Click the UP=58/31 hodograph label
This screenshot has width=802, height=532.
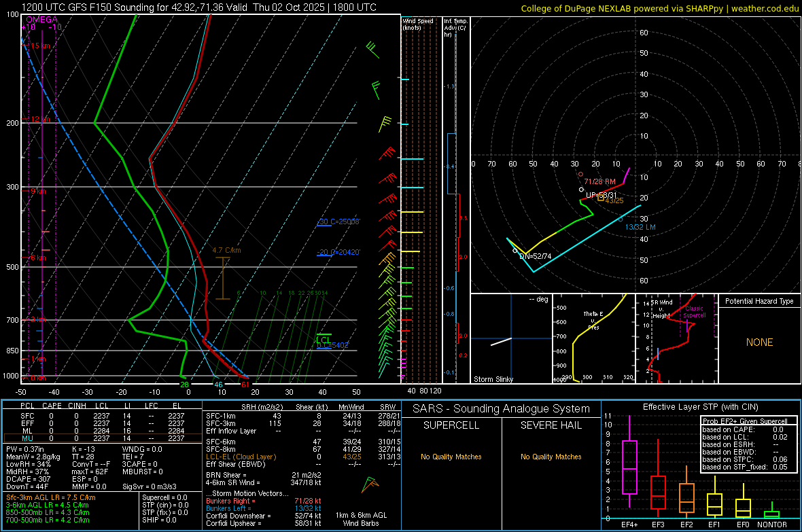tap(601, 195)
